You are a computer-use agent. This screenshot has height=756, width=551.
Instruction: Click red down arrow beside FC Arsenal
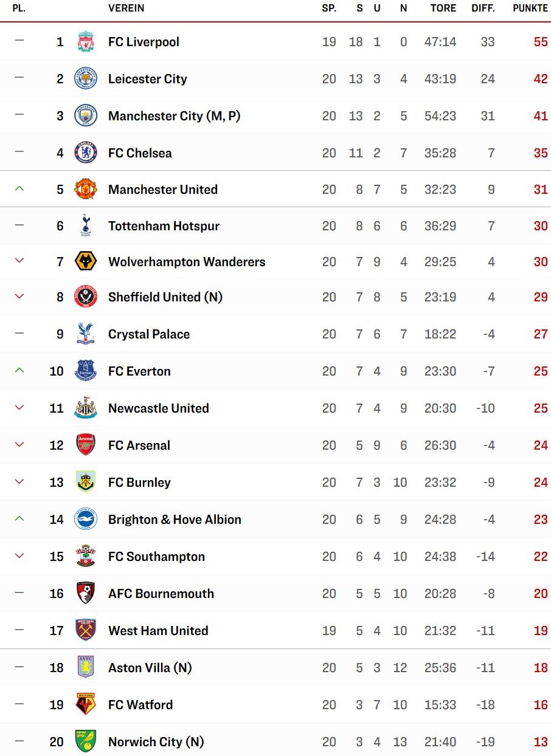[x=19, y=445]
